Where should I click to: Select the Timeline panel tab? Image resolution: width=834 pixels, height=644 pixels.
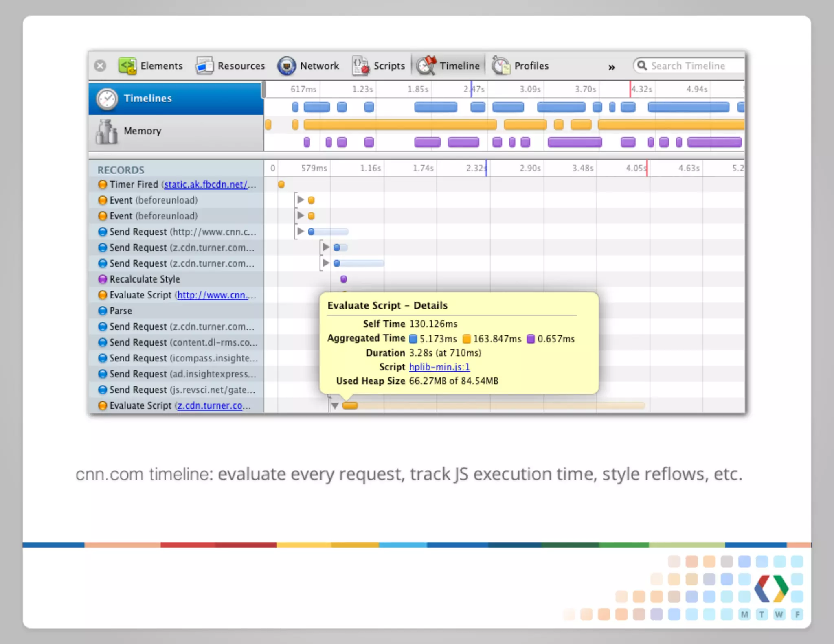coord(449,66)
